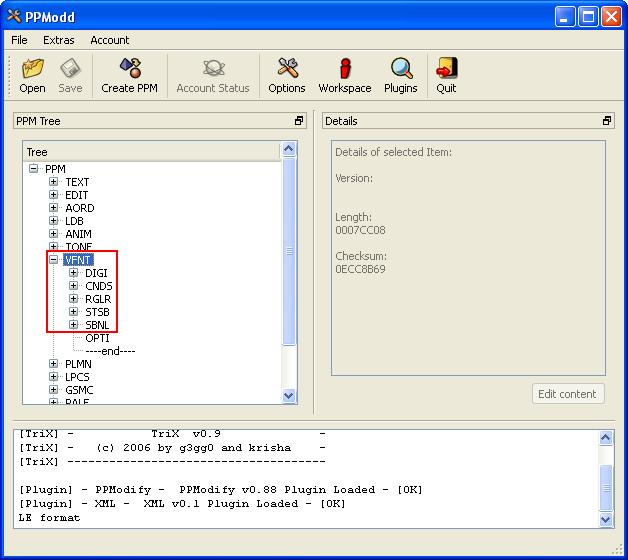Expand the LDB tree node
This screenshot has width=628, height=560.
[53, 221]
